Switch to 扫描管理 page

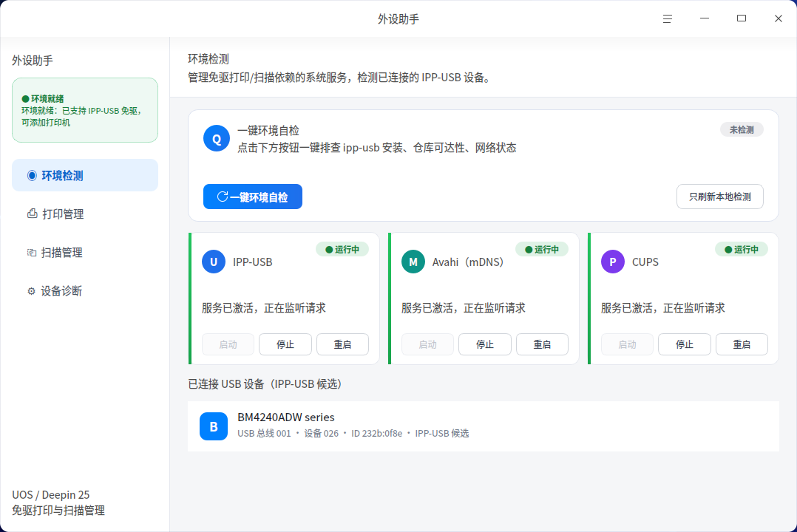[x=85, y=253]
